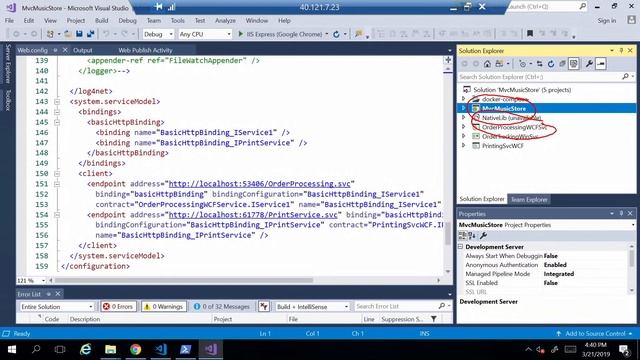Click the Save All icon in the toolbar
The image size is (640, 360).
[x=90, y=34]
